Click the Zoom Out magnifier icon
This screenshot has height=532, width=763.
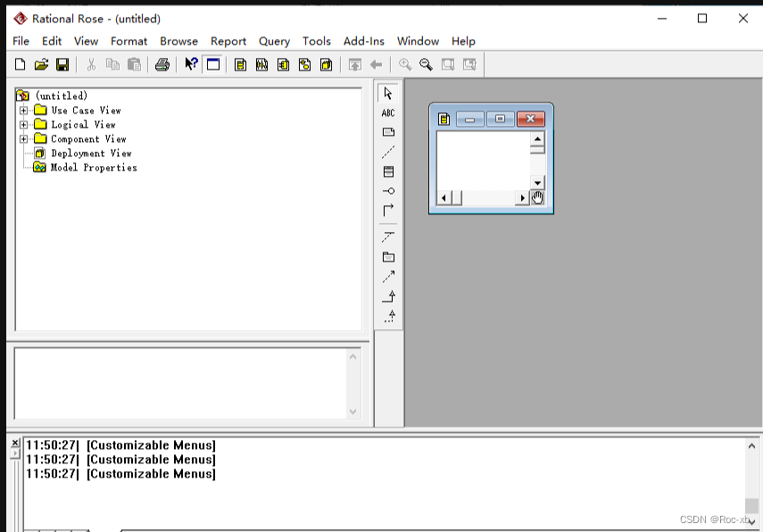tap(426, 64)
